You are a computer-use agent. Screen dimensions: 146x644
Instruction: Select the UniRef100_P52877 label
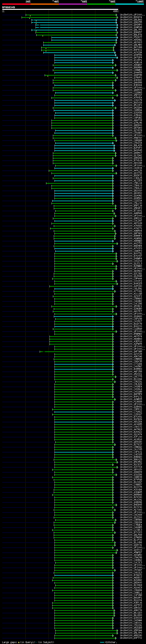[x=131, y=37]
